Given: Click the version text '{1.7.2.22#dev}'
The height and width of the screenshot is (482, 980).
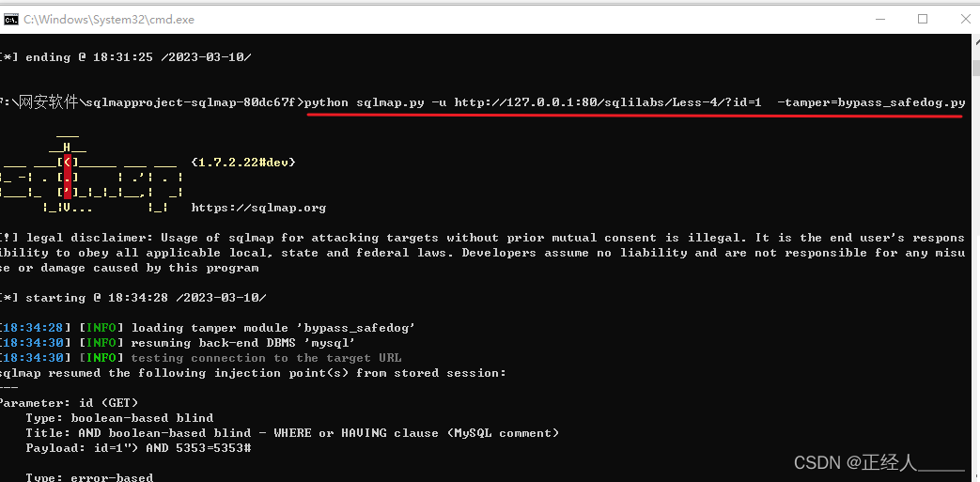Looking at the screenshot, I should pyautogui.click(x=243, y=162).
